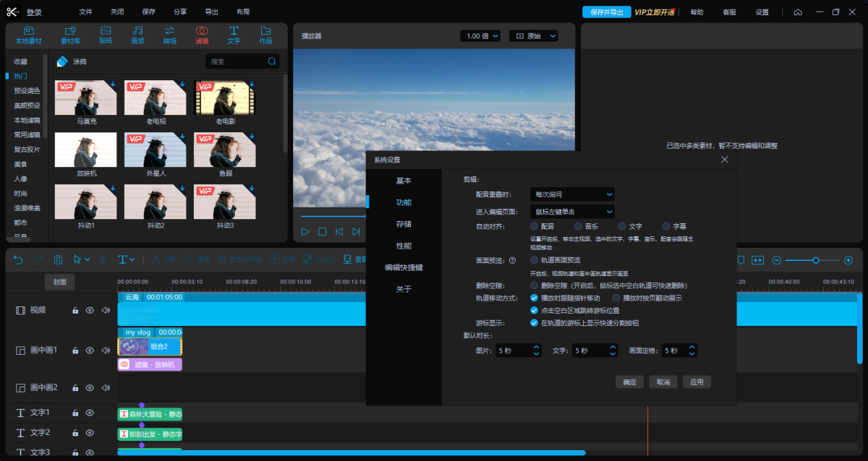The height and width of the screenshot is (461, 868).
Task: Open the 音频 audio panel icon
Action: pos(137,35)
